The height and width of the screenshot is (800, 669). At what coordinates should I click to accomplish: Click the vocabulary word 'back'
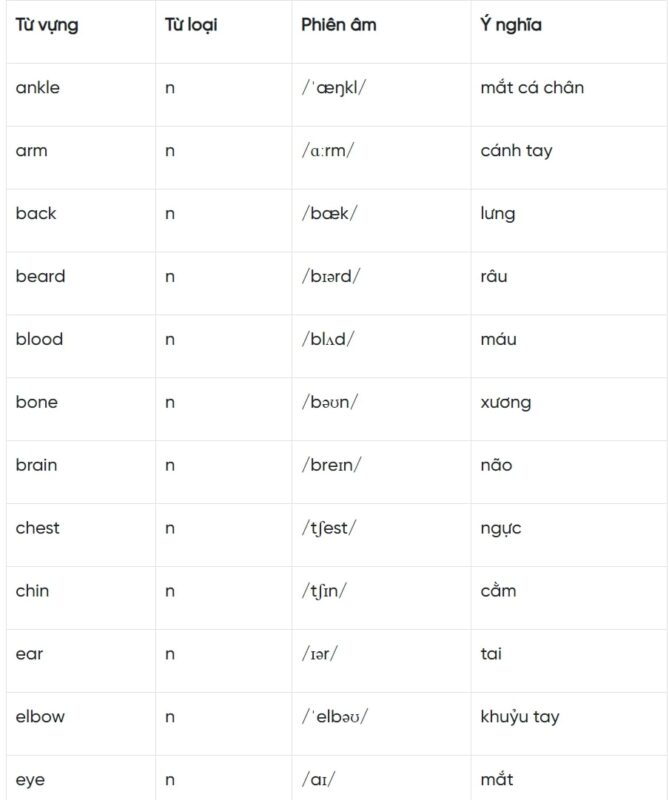pos(36,214)
